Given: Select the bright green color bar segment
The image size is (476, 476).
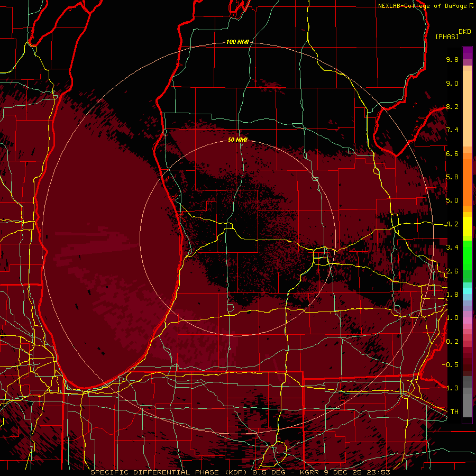Looking at the screenshot, I should (467, 255).
